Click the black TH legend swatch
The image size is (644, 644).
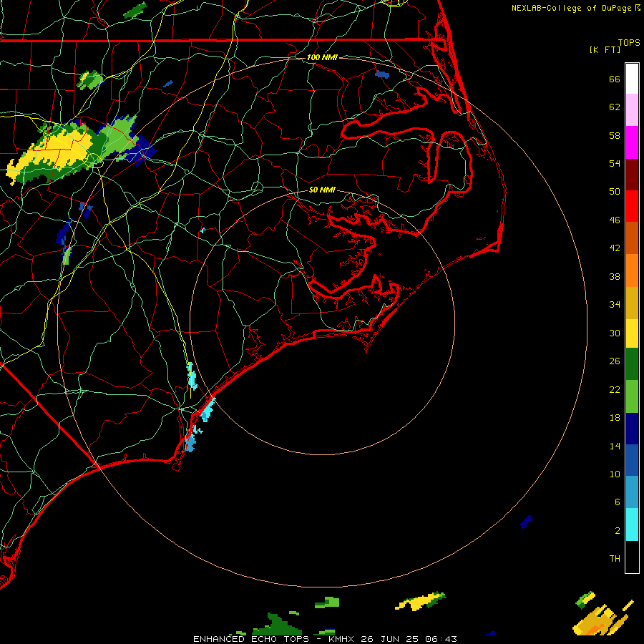[x=632, y=557]
